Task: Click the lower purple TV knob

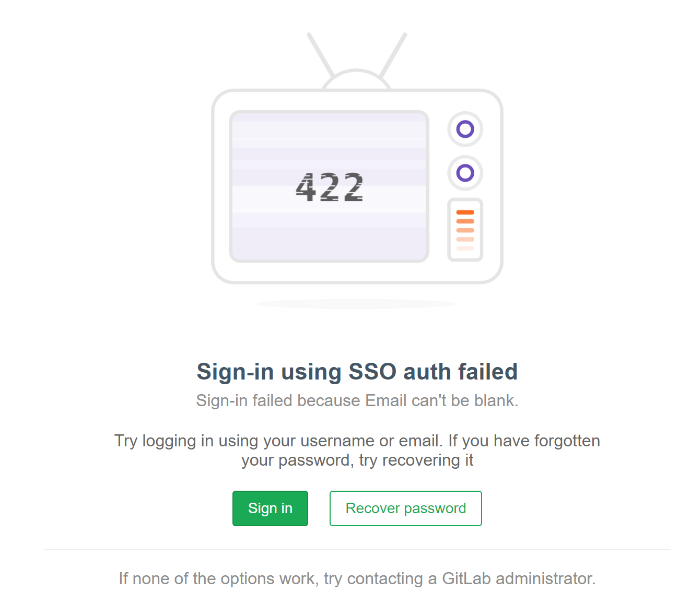Action: point(465,173)
